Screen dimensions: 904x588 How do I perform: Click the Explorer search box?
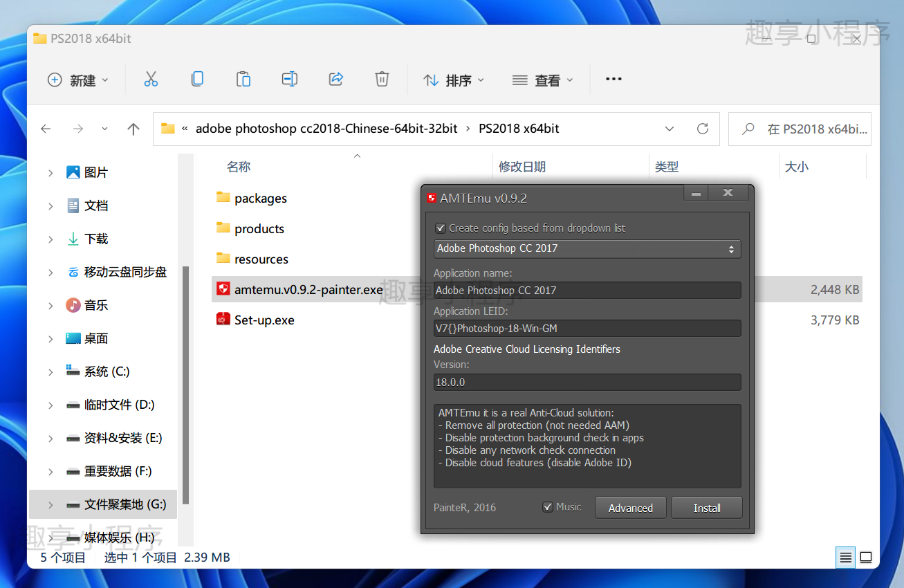800,129
